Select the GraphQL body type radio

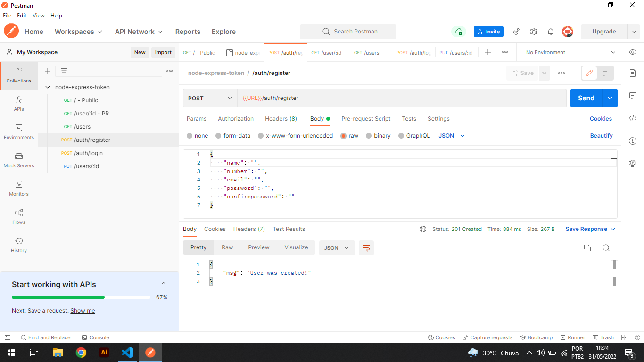point(402,136)
